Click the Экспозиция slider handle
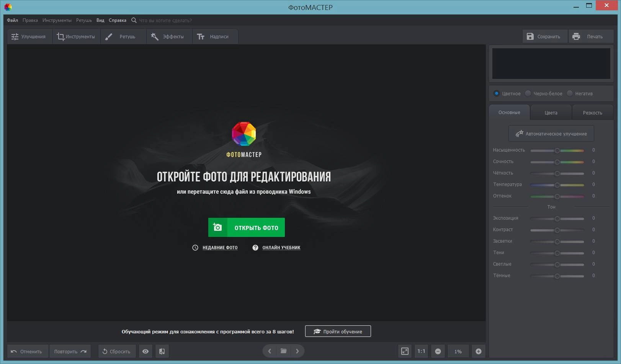Viewport: 621px width, 364px height. (x=557, y=219)
